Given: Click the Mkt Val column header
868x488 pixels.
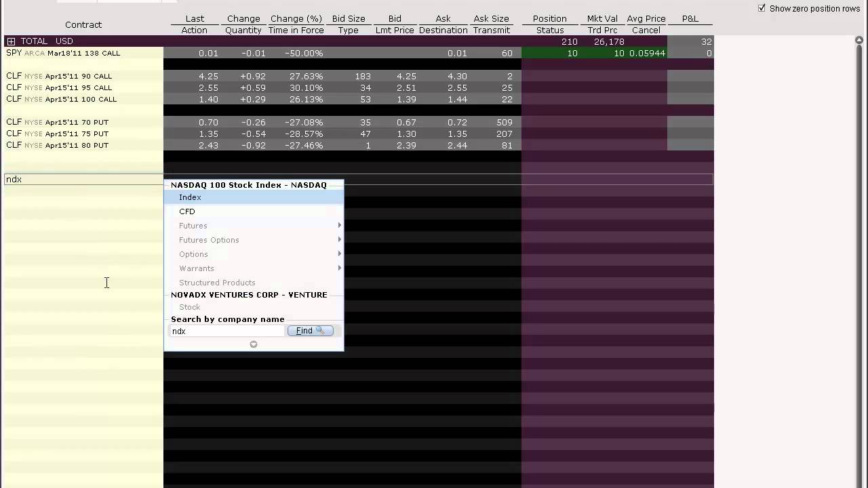Looking at the screenshot, I should tap(602, 18).
